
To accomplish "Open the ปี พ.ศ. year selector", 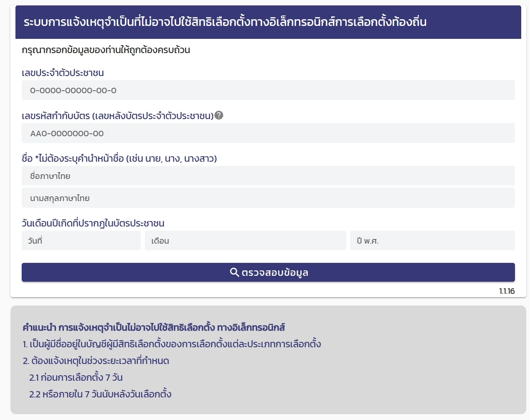I will click(x=432, y=240).
